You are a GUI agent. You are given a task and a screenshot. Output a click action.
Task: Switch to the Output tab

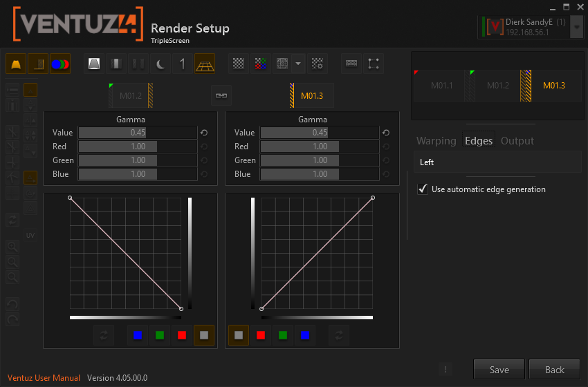click(x=517, y=140)
